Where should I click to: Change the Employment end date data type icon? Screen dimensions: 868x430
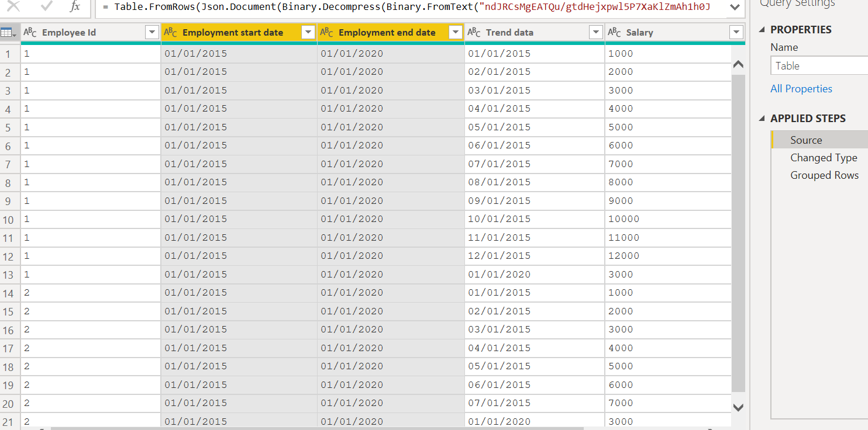pos(326,33)
